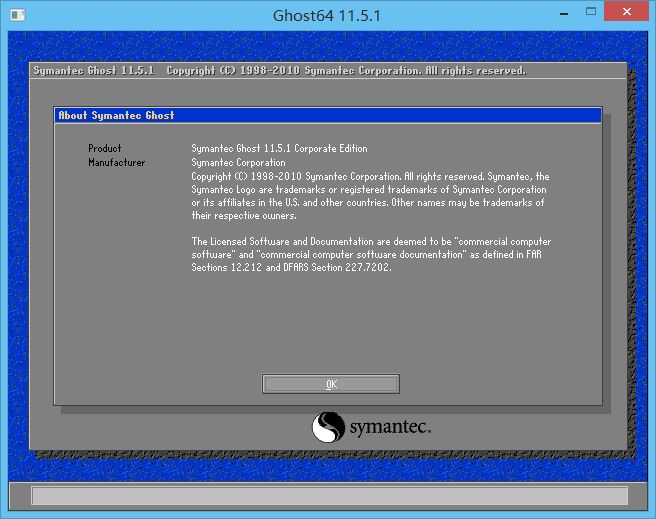656x519 pixels.
Task: Click the empty status bar at the bottom
Action: (x=328, y=496)
